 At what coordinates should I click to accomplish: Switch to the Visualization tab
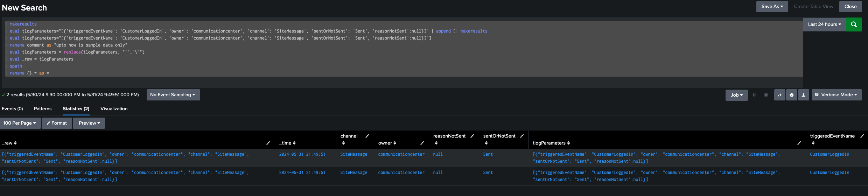click(114, 109)
